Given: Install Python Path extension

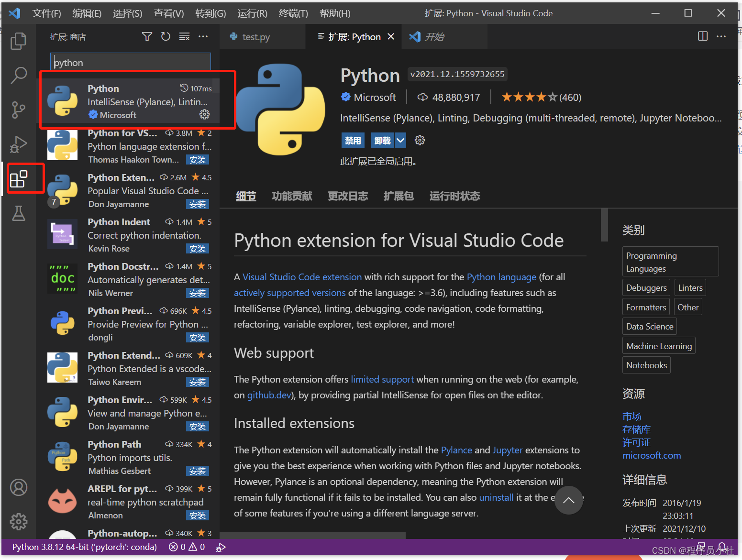Looking at the screenshot, I should click(198, 471).
